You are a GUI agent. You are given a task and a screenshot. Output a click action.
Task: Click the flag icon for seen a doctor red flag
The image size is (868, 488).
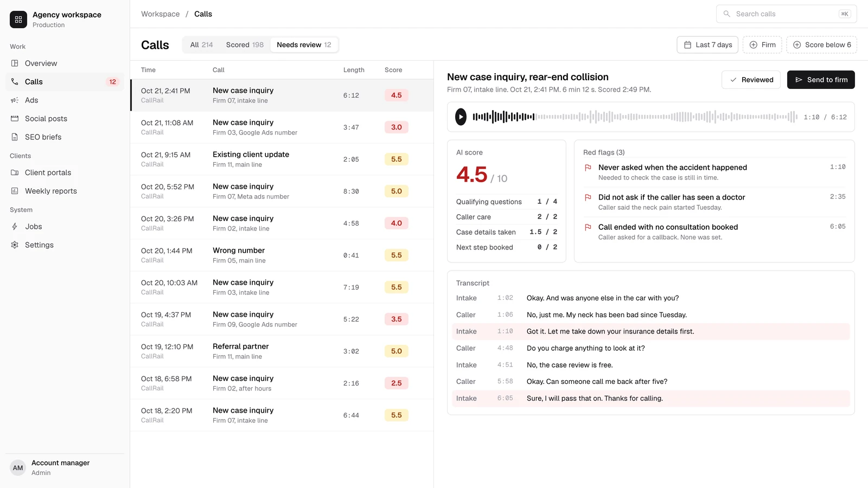tap(588, 198)
